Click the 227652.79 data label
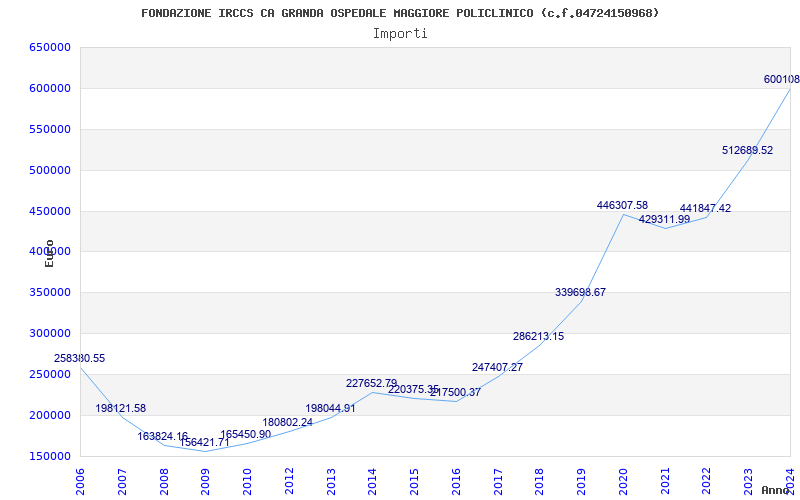The height and width of the screenshot is (500, 800). coord(371,383)
